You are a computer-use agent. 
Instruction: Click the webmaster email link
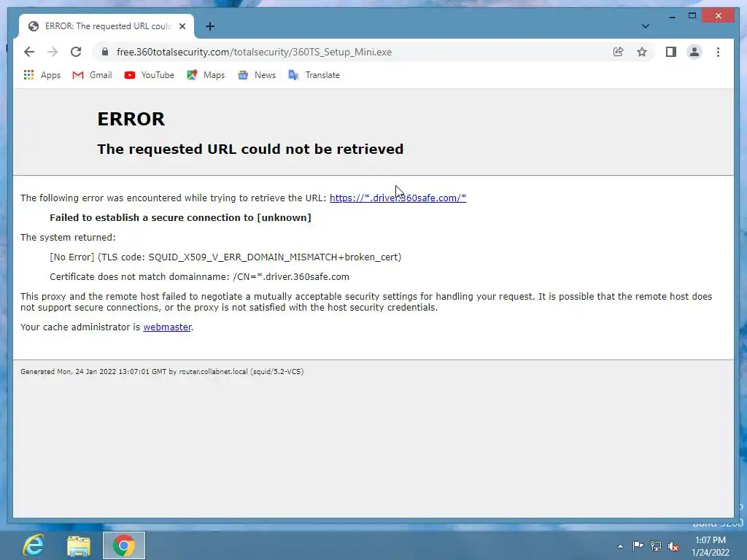pos(167,327)
